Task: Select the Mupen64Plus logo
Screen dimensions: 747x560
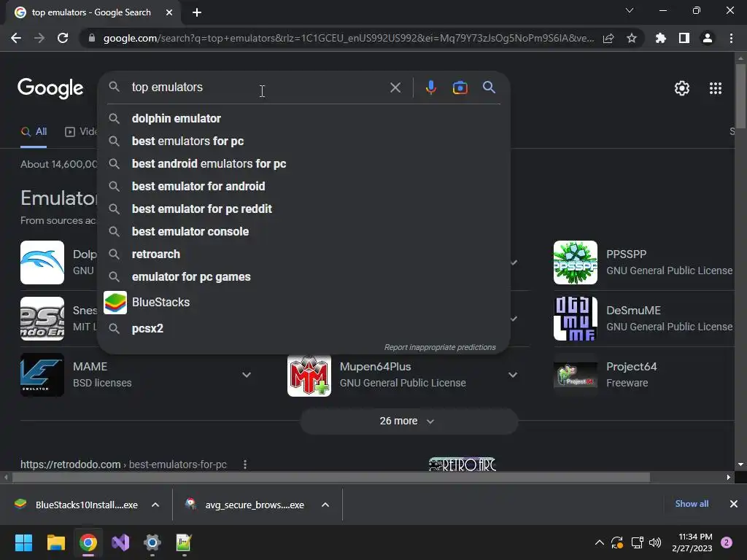Action: pos(309,375)
